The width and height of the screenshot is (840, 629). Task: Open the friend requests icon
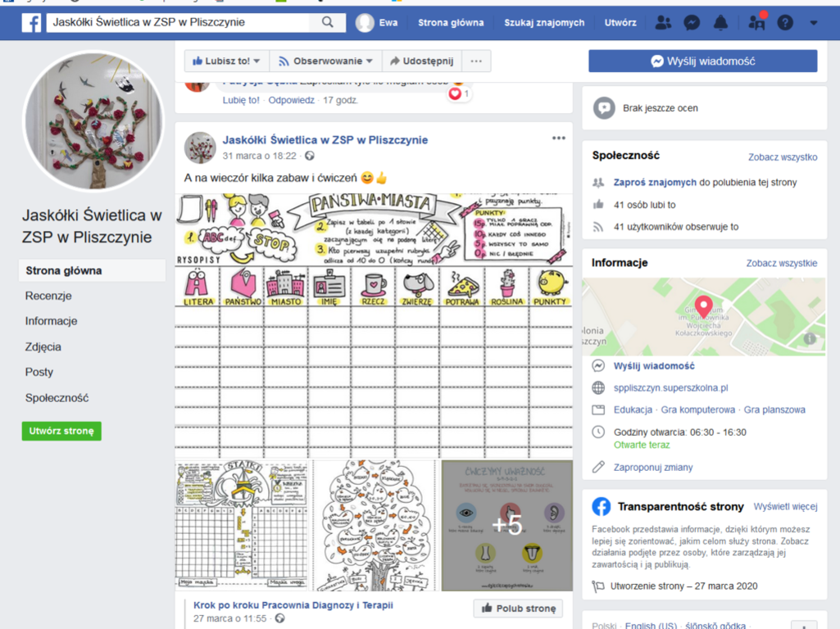663,22
